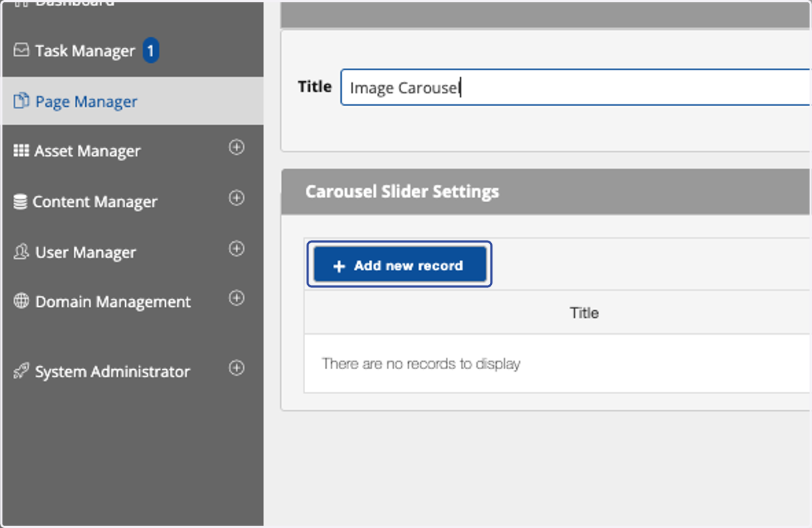Click the Content Manager database icon
812x528 pixels.
21,201
